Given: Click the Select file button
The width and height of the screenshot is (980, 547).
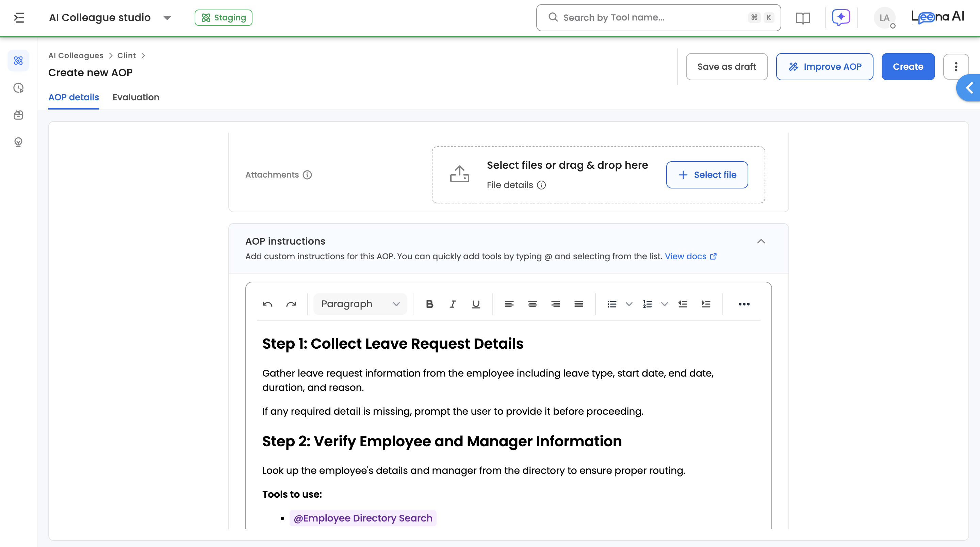Looking at the screenshot, I should point(707,175).
